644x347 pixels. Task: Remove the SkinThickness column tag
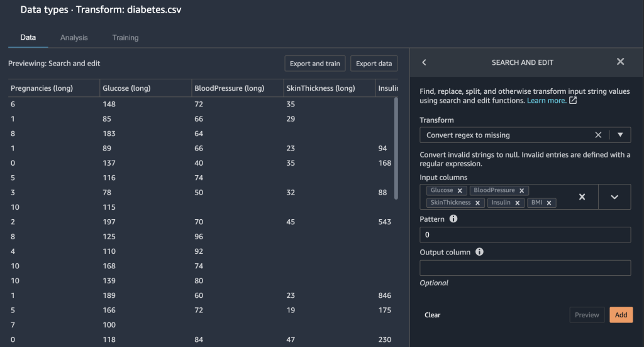tap(478, 203)
